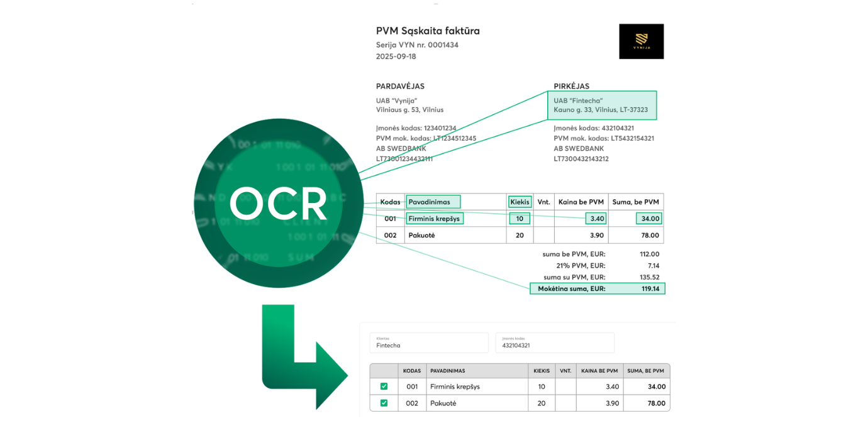The width and height of the screenshot is (868, 421).
Task: Click the highlighted Pavadinimas header on the invoice
Action: (433, 202)
